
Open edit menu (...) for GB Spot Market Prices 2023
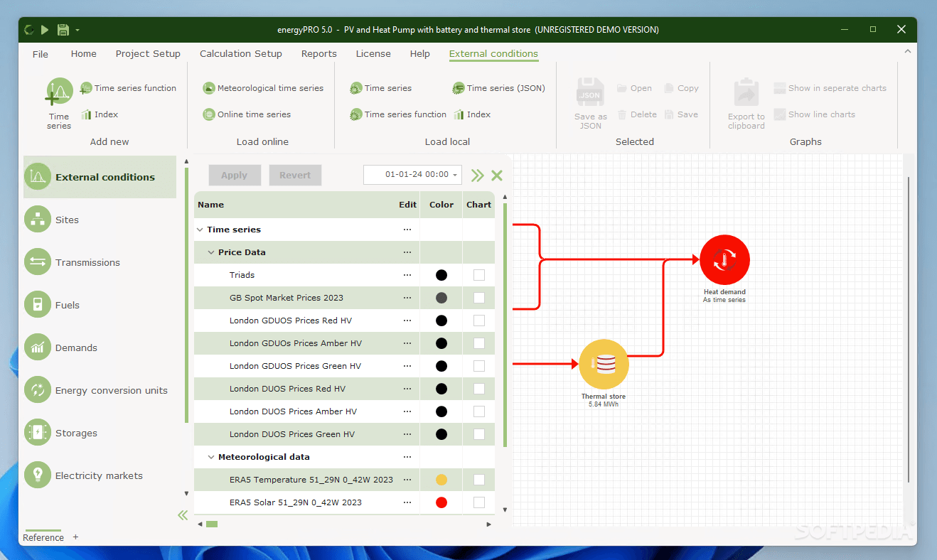pos(407,298)
